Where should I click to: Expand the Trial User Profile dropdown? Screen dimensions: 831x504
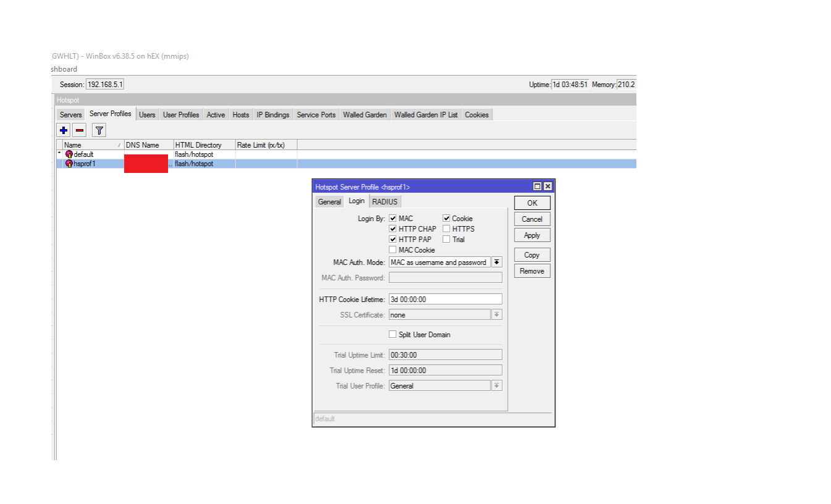pos(497,386)
